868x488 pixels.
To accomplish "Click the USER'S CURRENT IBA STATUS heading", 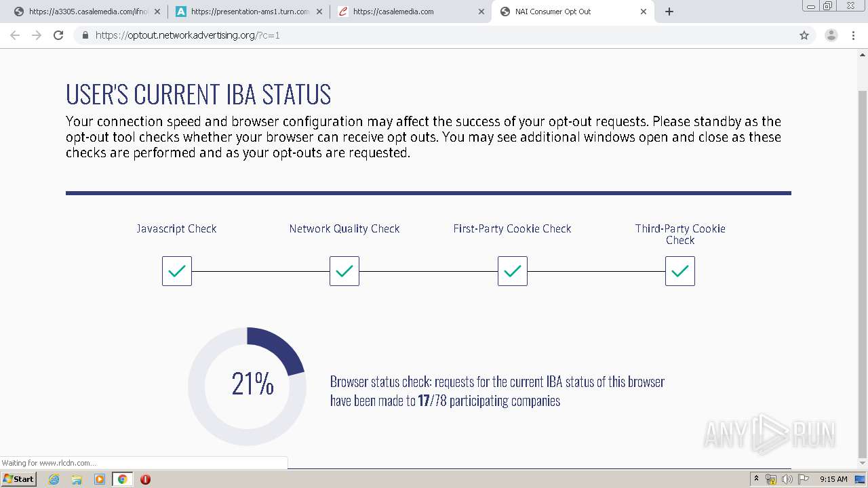I will [x=199, y=95].
